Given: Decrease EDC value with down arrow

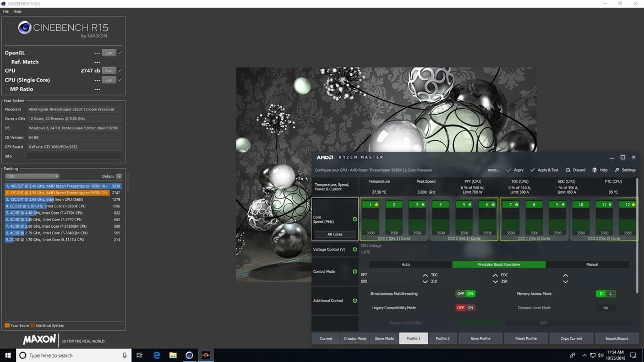Looking at the screenshot, I should (565, 282).
